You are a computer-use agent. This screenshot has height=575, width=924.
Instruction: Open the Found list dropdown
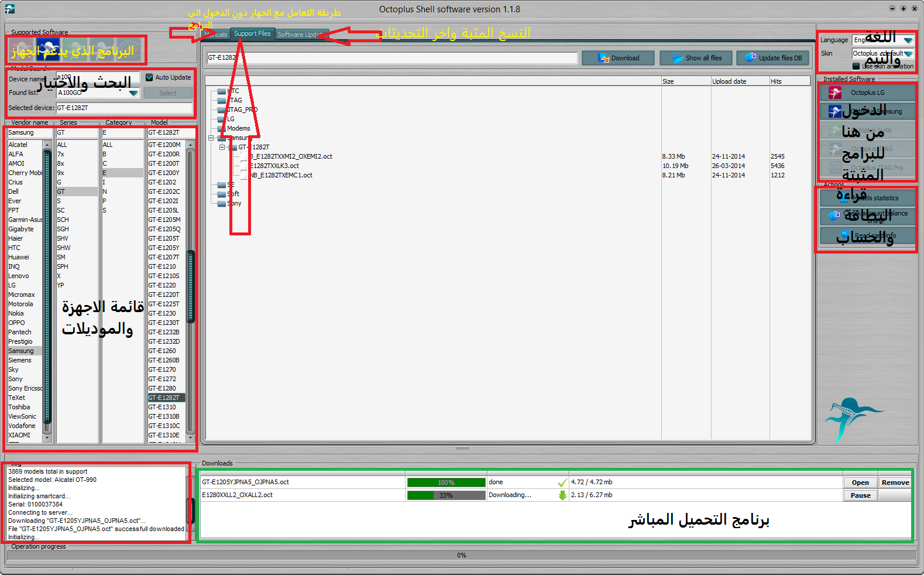(x=133, y=93)
